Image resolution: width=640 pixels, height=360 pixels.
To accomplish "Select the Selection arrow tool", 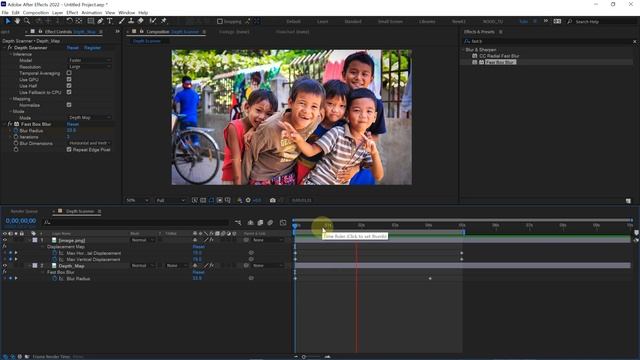I will coord(7,21).
